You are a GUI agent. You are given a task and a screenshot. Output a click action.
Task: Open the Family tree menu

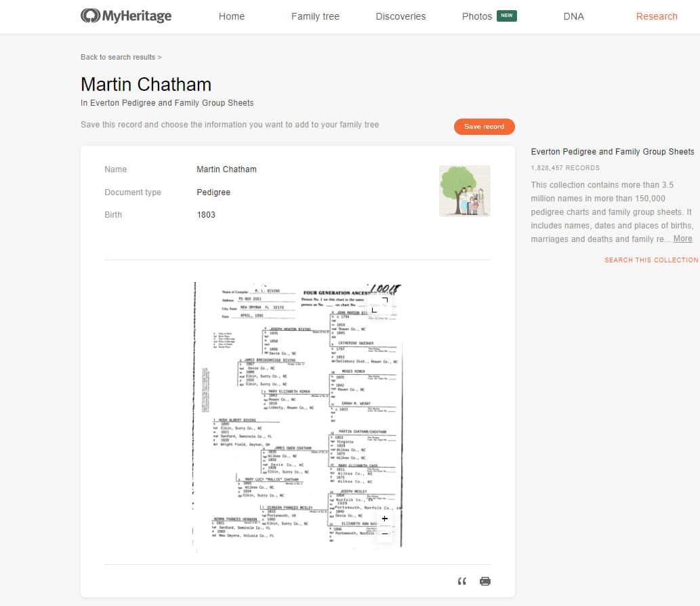click(x=315, y=16)
